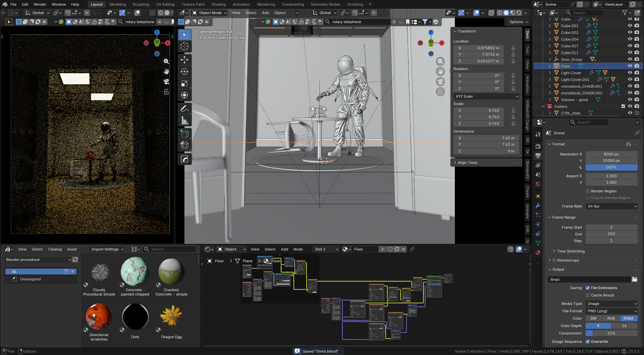The width and height of the screenshot is (644, 355).
Task: Select the Rotate tool in viewport toolbar
Action: coord(184,72)
